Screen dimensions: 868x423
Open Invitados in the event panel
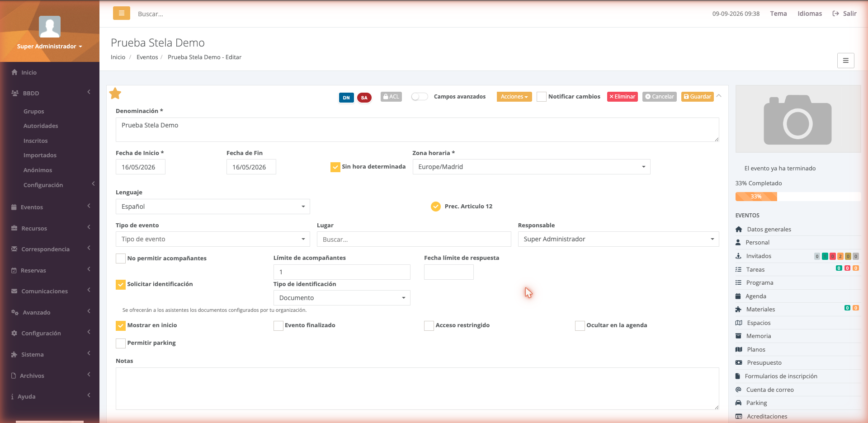click(x=759, y=256)
